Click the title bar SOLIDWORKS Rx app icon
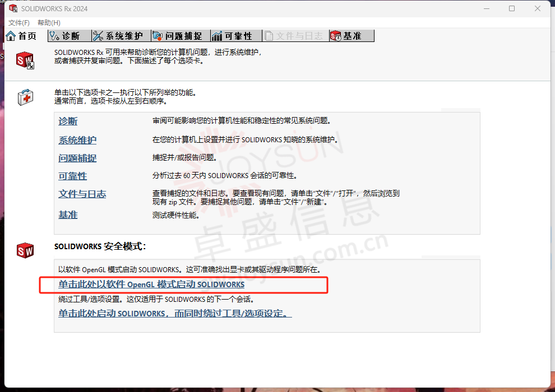The width and height of the screenshot is (555, 392). point(13,8)
